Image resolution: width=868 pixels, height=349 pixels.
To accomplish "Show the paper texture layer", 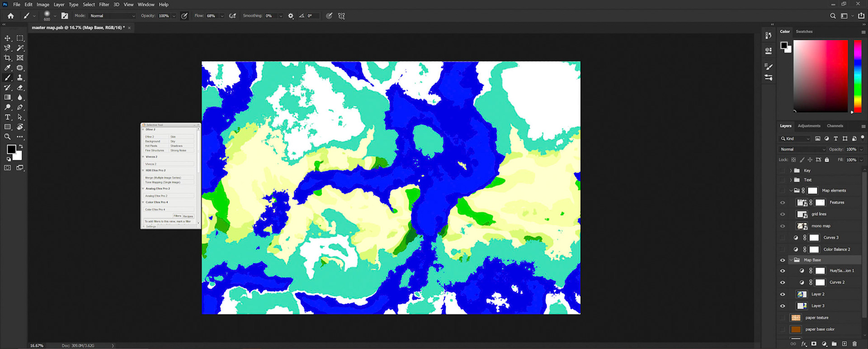I will [x=783, y=318].
